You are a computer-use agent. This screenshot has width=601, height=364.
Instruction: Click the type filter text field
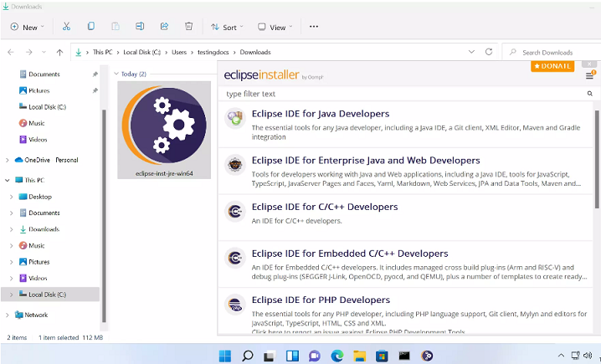coord(402,94)
